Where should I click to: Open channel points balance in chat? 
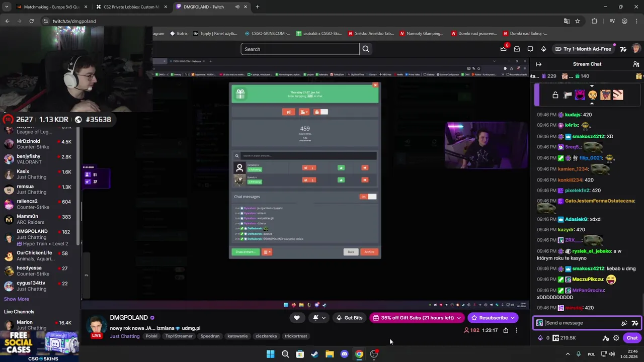click(563, 338)
